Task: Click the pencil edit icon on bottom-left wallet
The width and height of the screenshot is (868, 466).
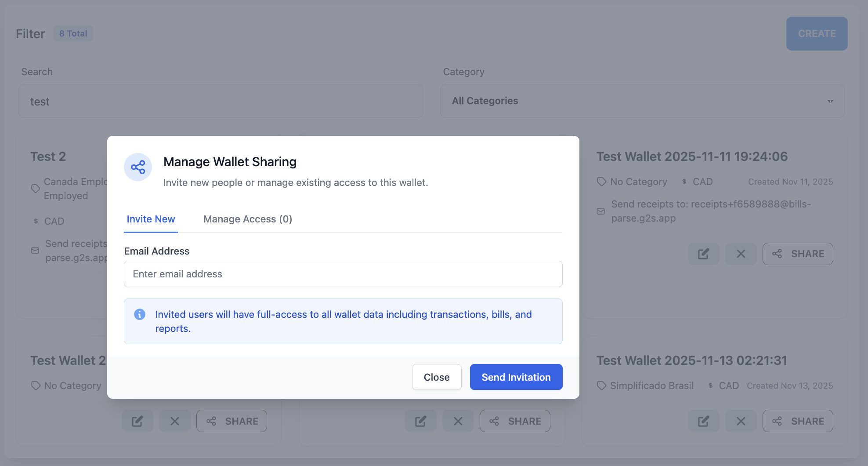Action: [137, 421]
